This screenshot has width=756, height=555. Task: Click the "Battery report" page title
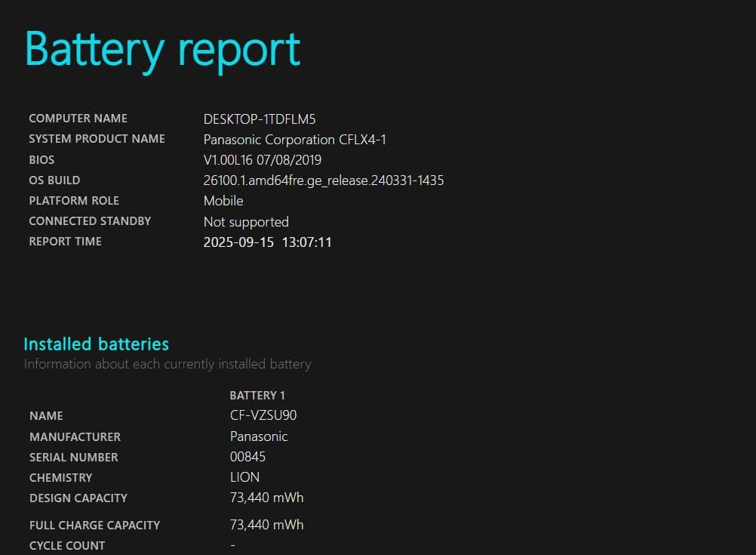click(x=163, y=50)
